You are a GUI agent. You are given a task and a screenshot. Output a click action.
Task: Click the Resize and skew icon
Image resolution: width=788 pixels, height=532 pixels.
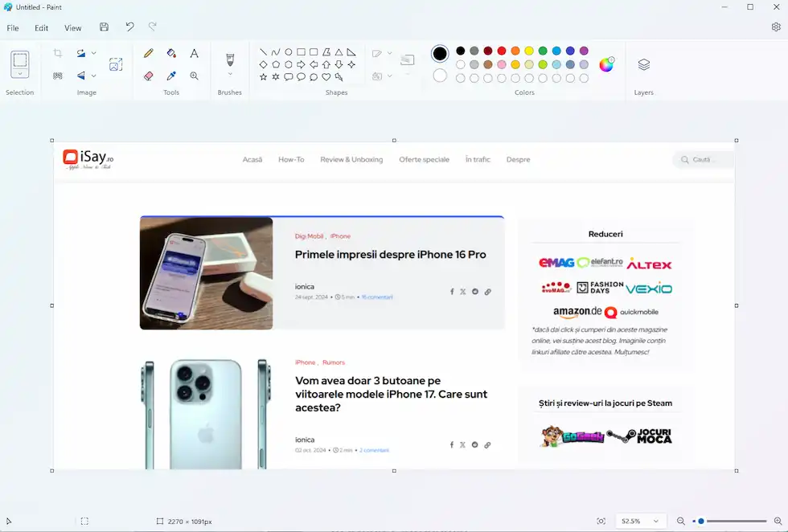point(116,64)
